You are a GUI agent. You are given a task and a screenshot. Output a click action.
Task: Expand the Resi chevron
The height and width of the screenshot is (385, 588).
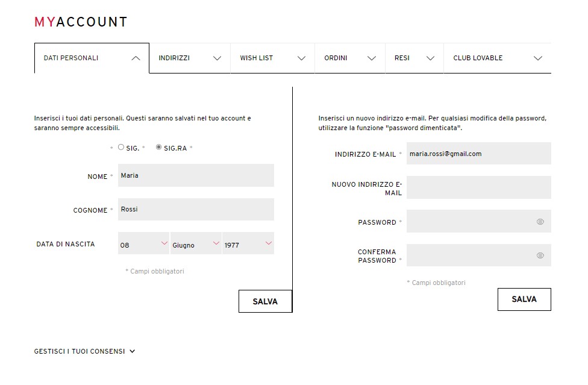pyautogui.click(x=431, y=58)
